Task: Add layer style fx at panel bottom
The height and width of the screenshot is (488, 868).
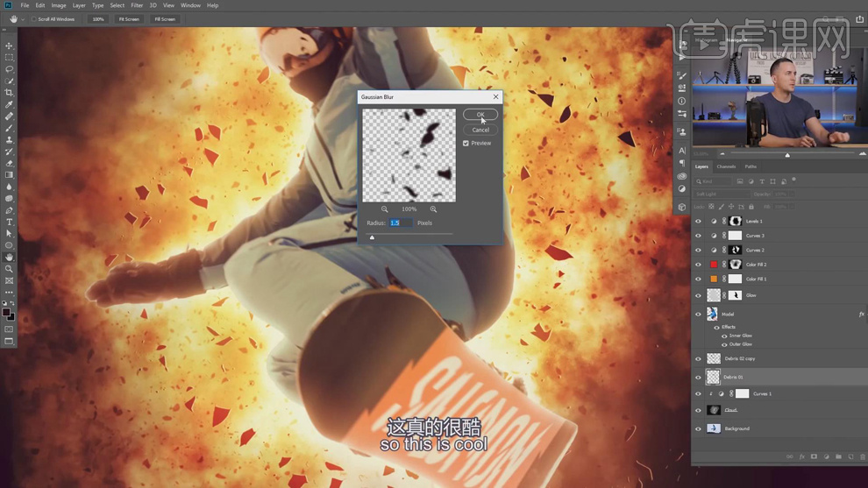Action: 801,456
